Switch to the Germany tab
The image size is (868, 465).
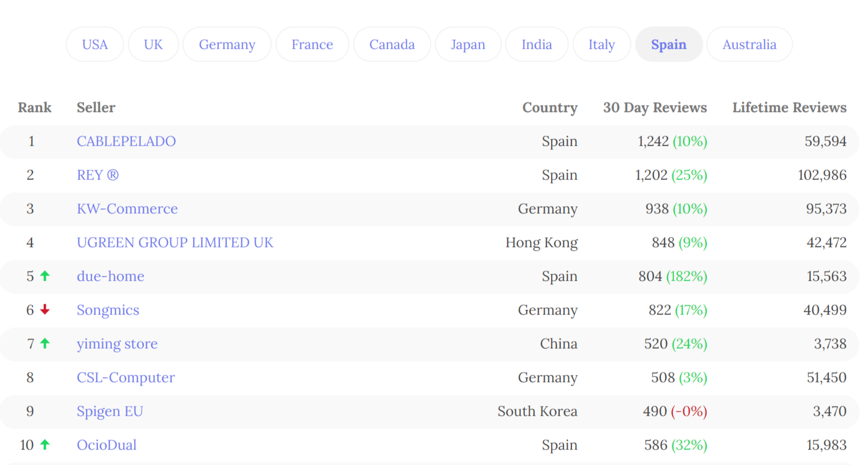[x=227, y=44]
